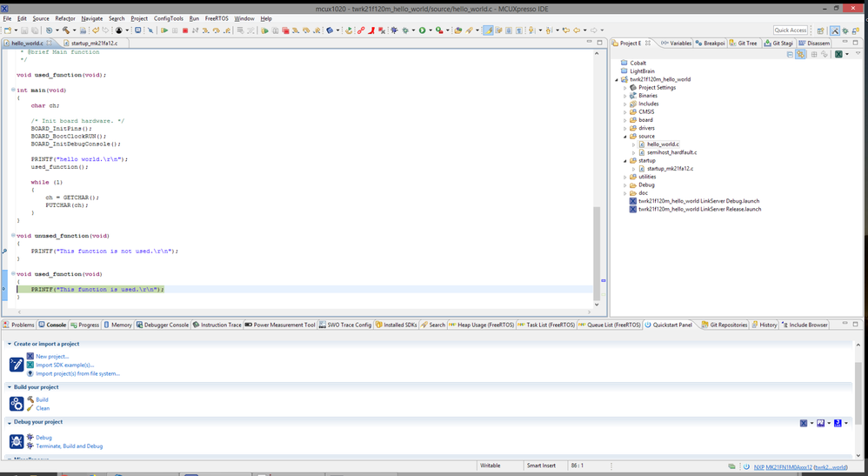The height and width of the screenshot is (476, 868).
Task: Switch to the Variables view tab
Action: click(x=676, y=43)
